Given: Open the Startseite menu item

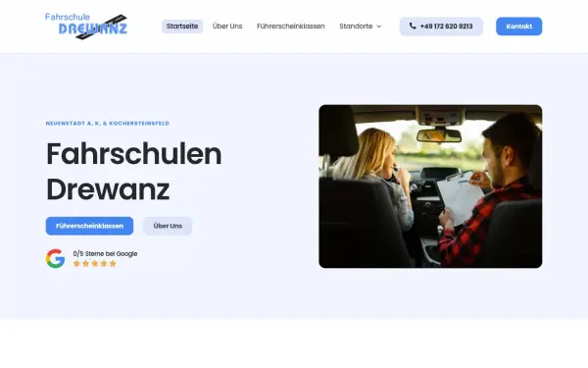Looking at the screenshot, I should [182, 26].
